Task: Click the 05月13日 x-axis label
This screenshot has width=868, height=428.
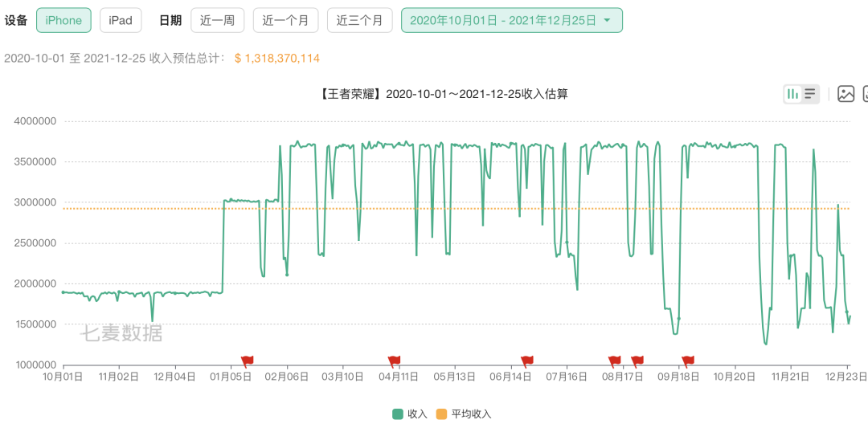Action: coord(455,377)
